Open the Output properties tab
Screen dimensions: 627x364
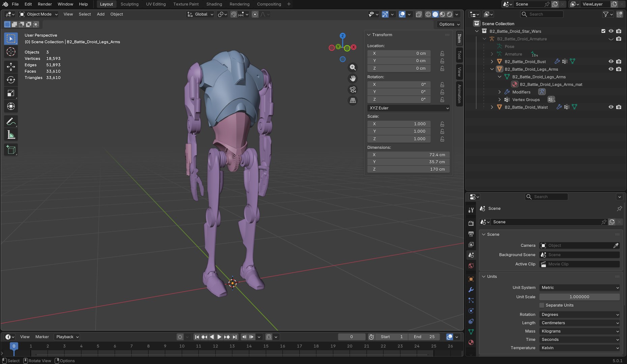coord(471,234)
